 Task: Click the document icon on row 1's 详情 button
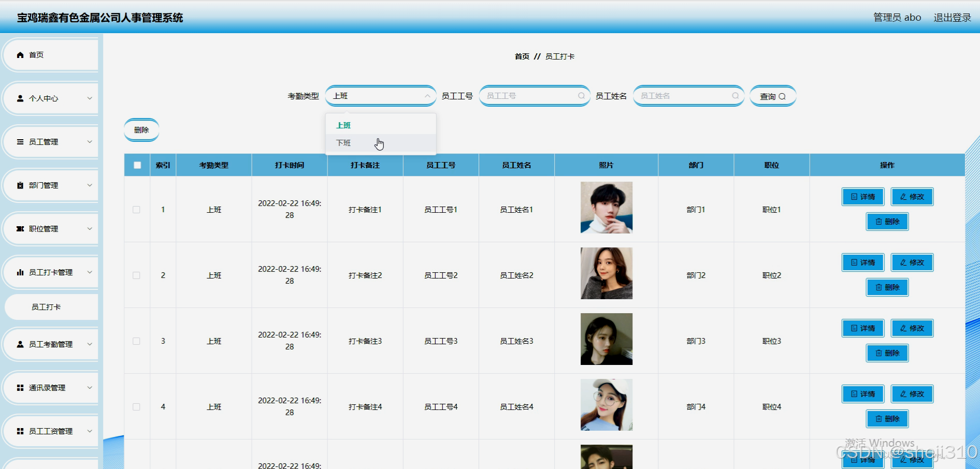(x=854, y=197)
